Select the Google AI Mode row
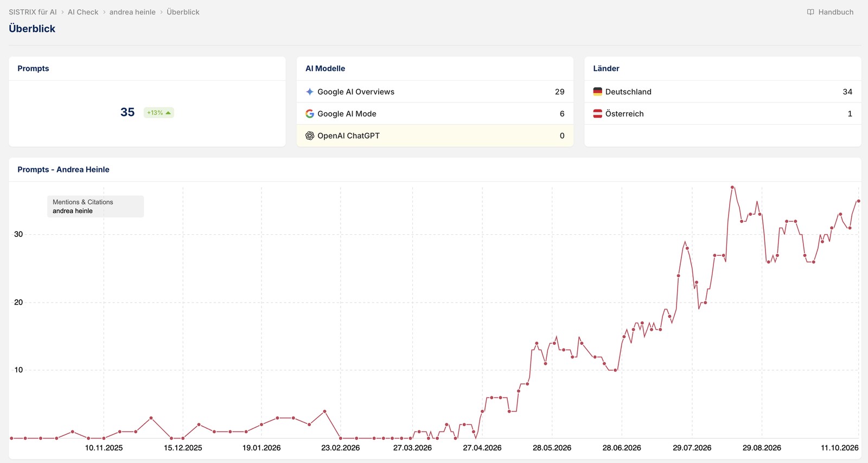 (435, 114)
